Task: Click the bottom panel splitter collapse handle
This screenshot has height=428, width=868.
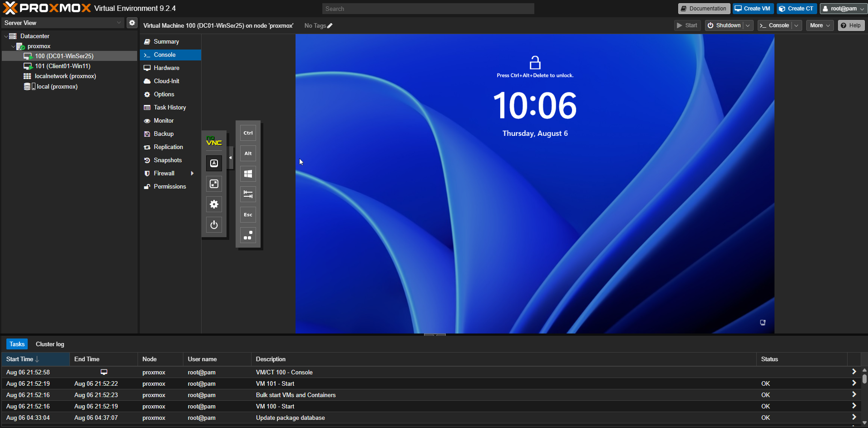Action: pyautogui.click(x=435, y=335)
